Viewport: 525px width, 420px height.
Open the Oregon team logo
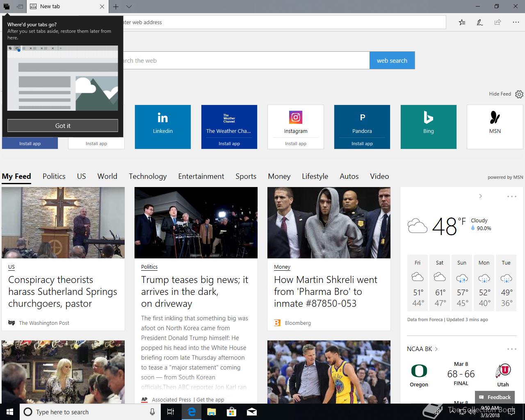click(419, 371)
